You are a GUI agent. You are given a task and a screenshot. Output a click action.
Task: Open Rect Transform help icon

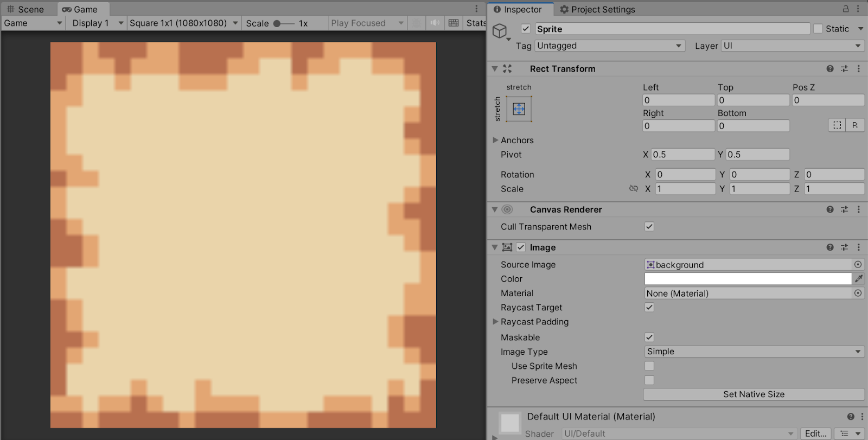(830, 69)
